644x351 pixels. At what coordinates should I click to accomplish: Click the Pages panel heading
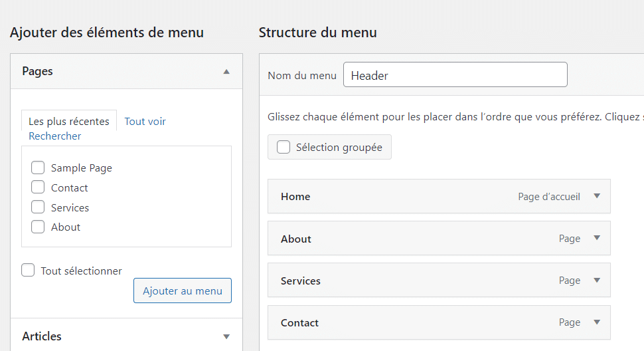tap(38, 71)
